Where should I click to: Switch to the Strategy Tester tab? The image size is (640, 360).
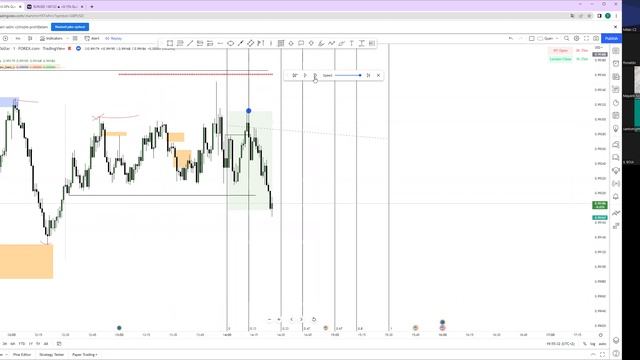(x=51, y=355)
